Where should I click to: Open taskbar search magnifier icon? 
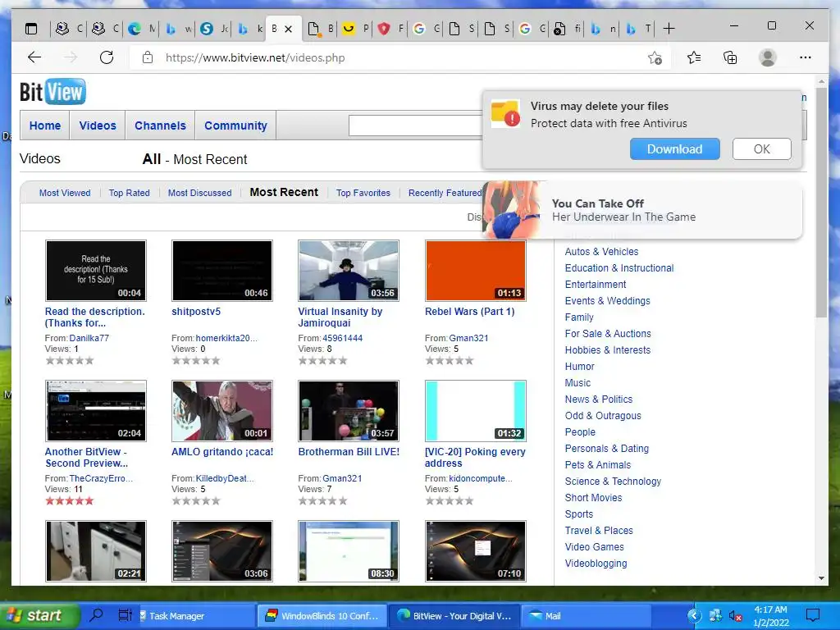(97, 615)
